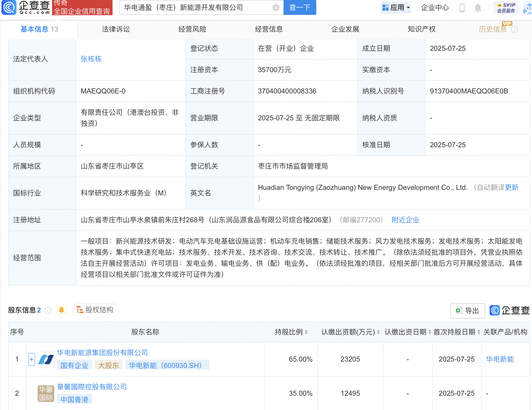Click organization code MAEQQ06E-0

click(103, 91)
